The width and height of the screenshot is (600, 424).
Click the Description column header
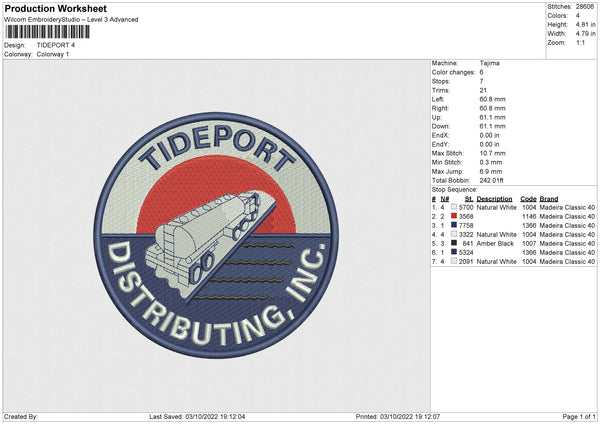[495, 198]
